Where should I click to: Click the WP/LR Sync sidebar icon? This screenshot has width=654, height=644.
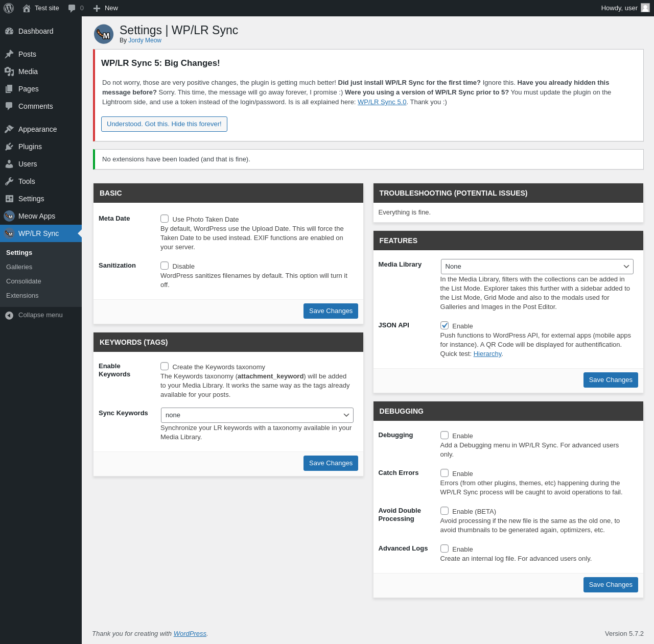click(9, 233)
